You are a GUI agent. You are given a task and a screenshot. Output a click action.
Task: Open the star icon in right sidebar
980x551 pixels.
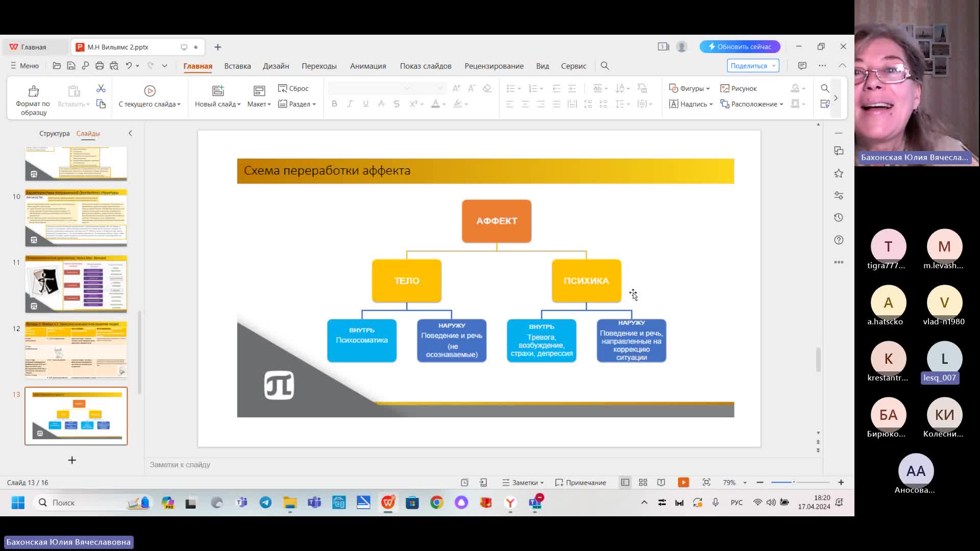[x=839, y=173]
